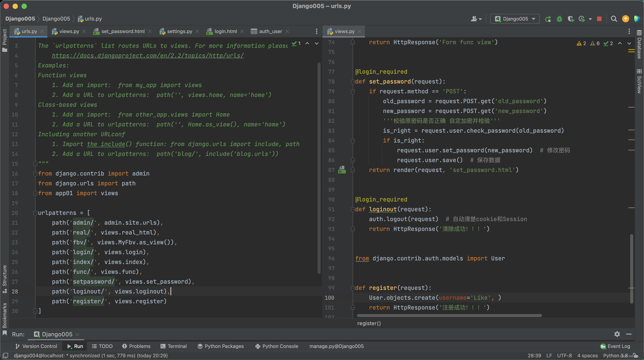Viewport: 644px width, 360px height.
Task: Open the Python Console tool window
Action: (x=277, y=346)
